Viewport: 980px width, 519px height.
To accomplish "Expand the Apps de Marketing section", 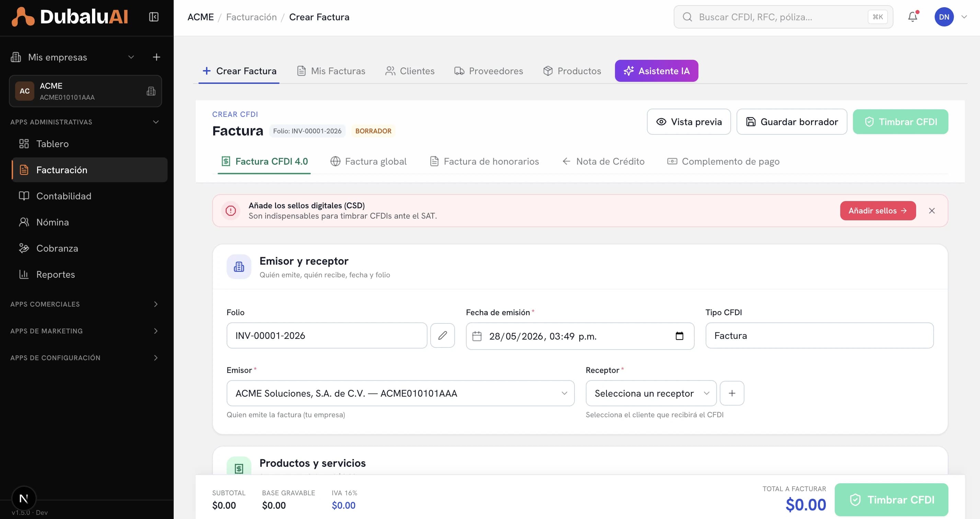I will coord(156,331).
